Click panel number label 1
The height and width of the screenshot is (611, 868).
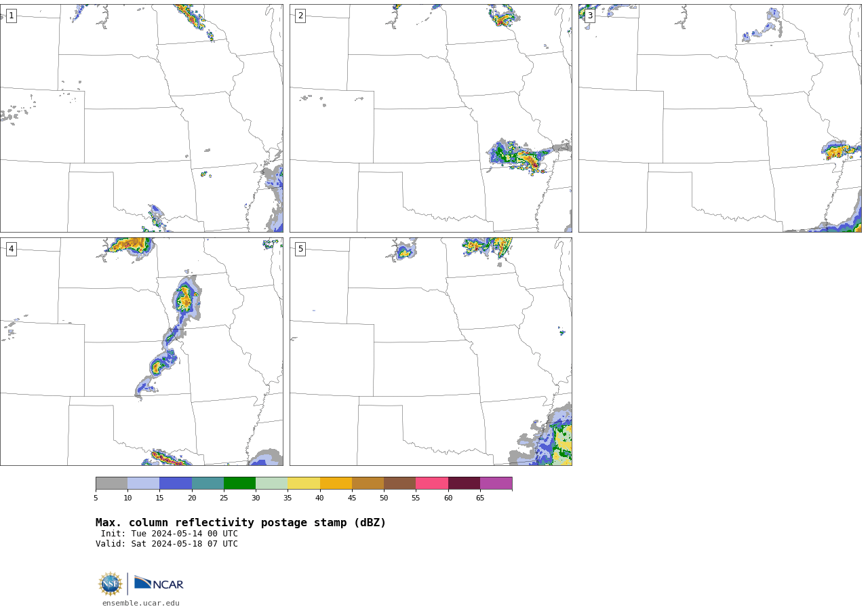pyautogui.click(x=11, y=16)
